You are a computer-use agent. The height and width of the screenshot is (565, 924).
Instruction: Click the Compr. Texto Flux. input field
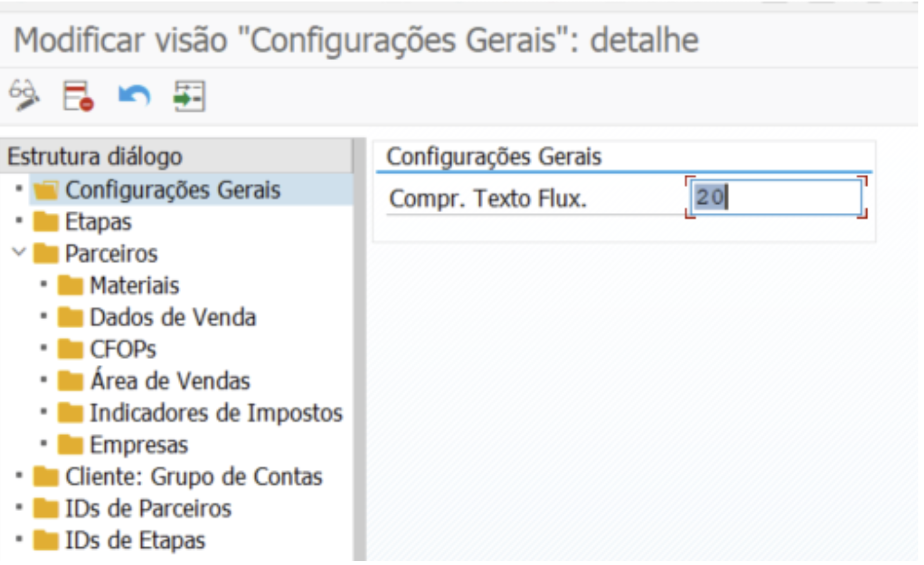click(776, 197)
